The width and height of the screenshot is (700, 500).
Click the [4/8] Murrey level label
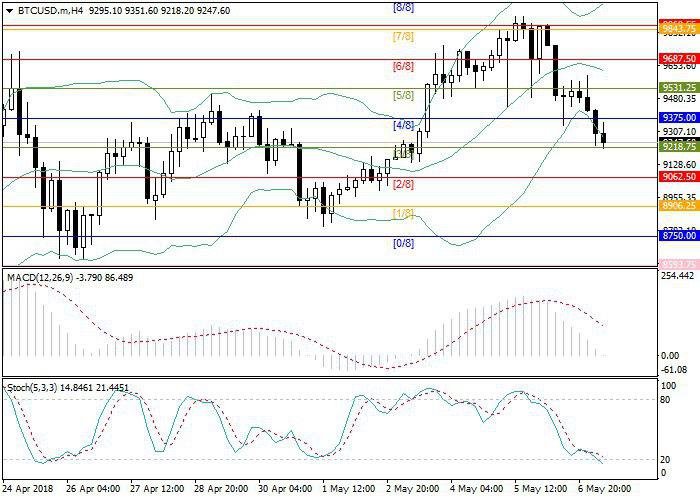pyautogui.click(x=403, y=126)
